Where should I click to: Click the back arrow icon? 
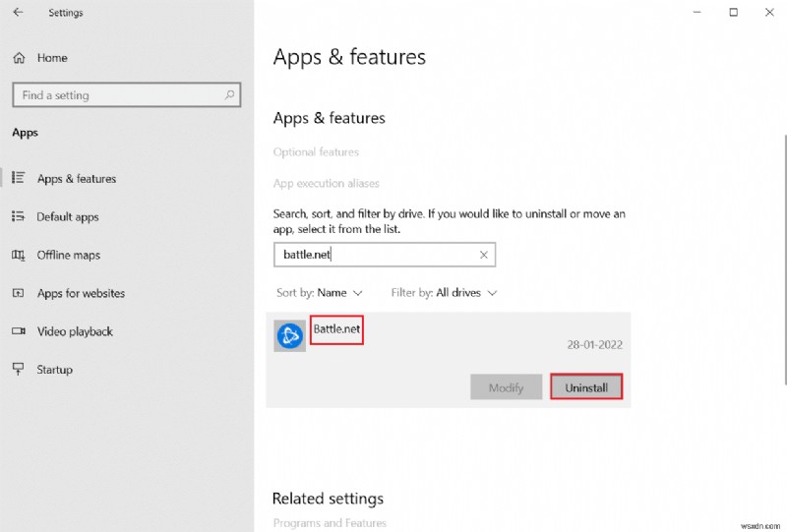pos(18,13)
